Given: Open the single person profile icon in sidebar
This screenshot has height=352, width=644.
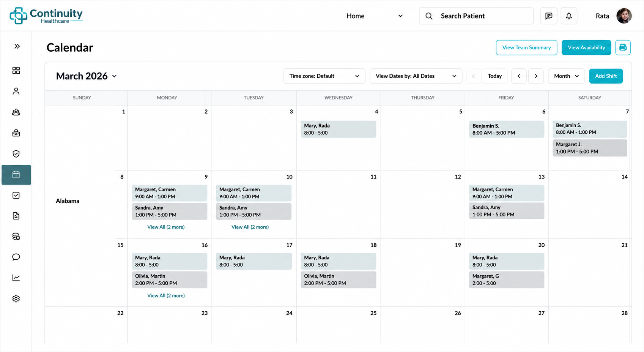Looking at the screenshot, I should pos(16,91).
